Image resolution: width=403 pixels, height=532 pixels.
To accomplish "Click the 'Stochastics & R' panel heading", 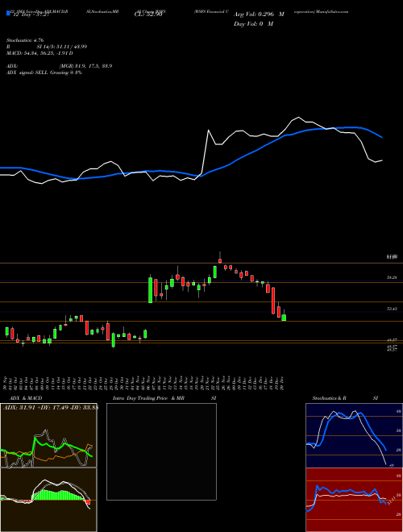I will [x=329, y=398].
